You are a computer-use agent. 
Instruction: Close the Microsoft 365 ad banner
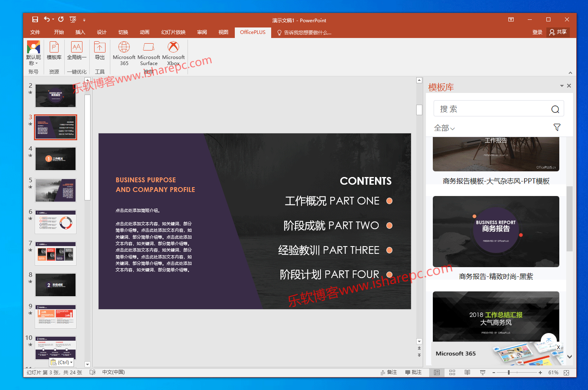(x=558, y=347)
